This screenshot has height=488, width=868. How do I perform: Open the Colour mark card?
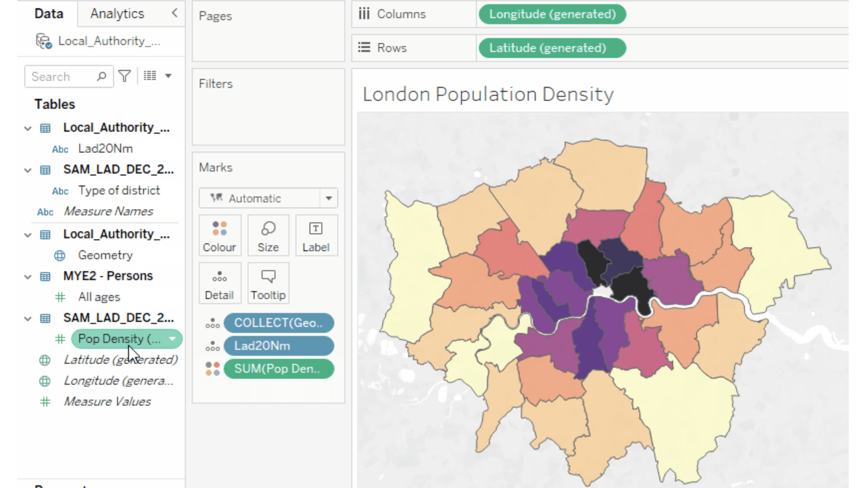click(x=220, y=236)
